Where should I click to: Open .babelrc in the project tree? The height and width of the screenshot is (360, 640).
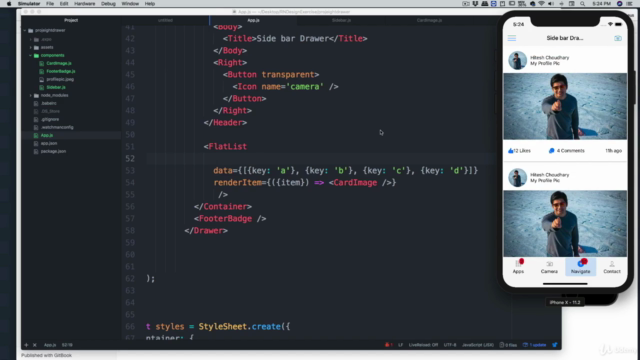pyautogui.click(x=48, y=103)
